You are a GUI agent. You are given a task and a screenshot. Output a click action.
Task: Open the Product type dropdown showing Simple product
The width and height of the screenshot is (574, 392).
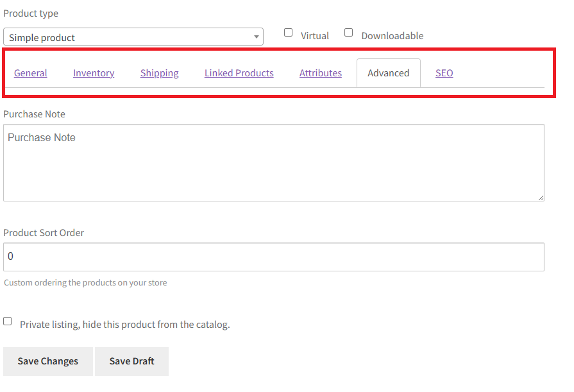(x=133, y=37)
